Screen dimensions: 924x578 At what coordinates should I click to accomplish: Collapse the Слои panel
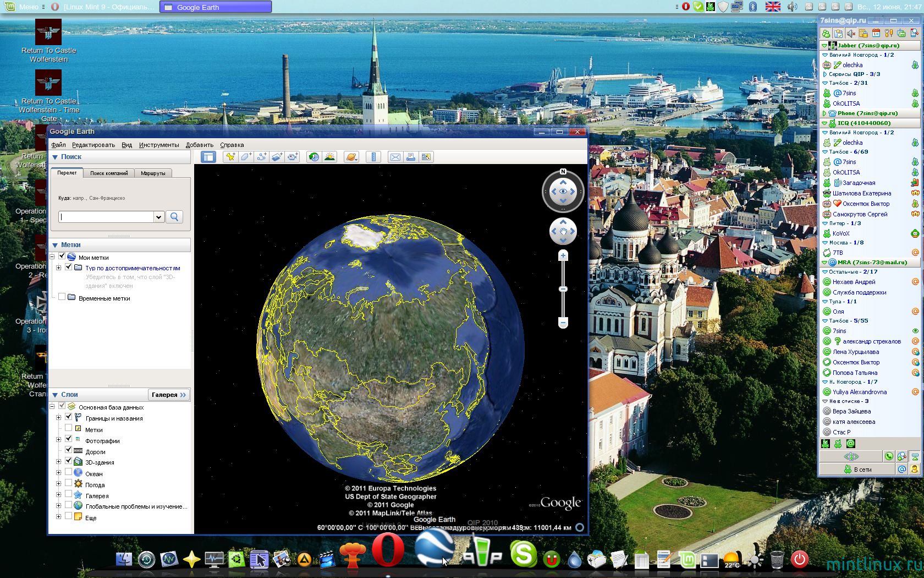click(x=55, y=395)
